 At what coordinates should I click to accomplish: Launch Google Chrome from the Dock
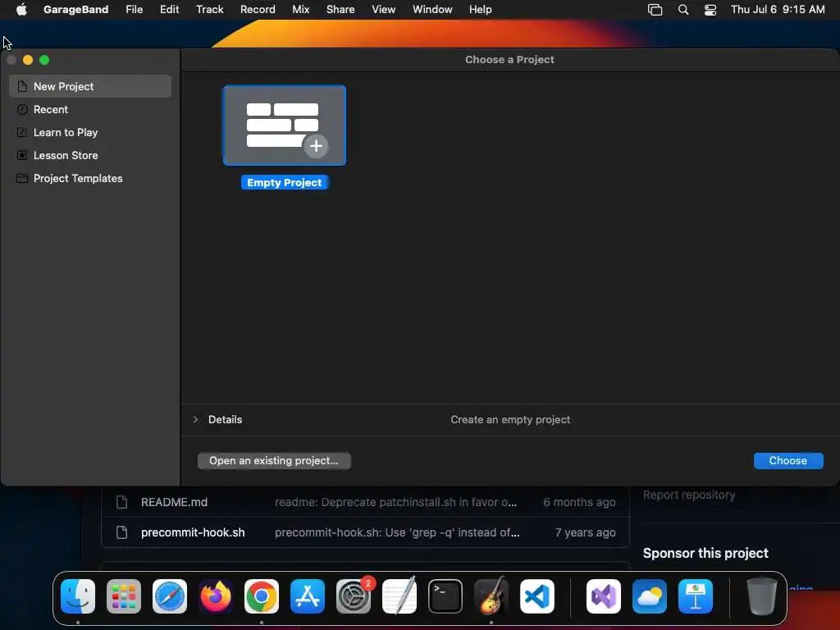(262, 596)
